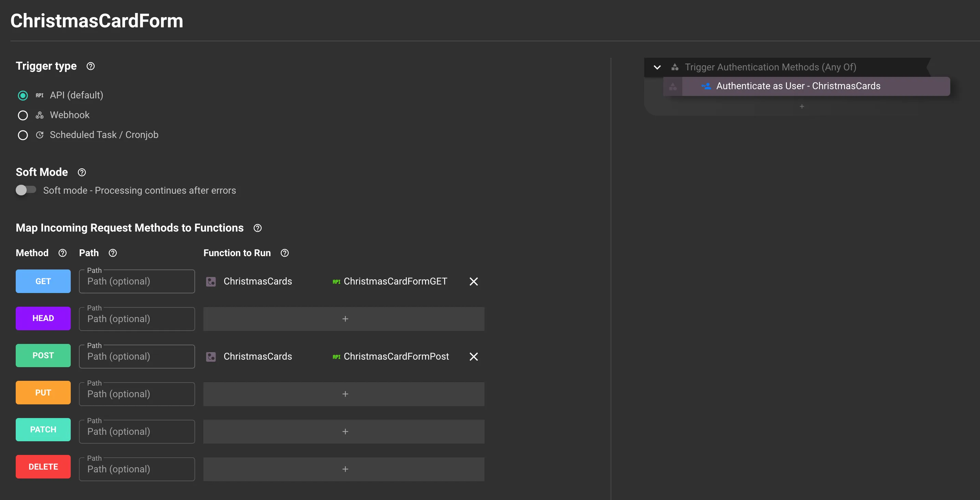Add a new trigger authentication method
This screenshot has height=500, width=980.
802,107
